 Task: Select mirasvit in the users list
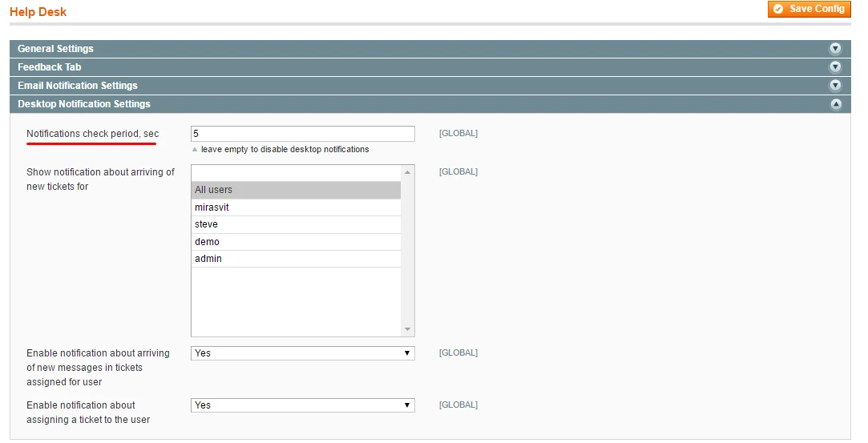point(296,207)
